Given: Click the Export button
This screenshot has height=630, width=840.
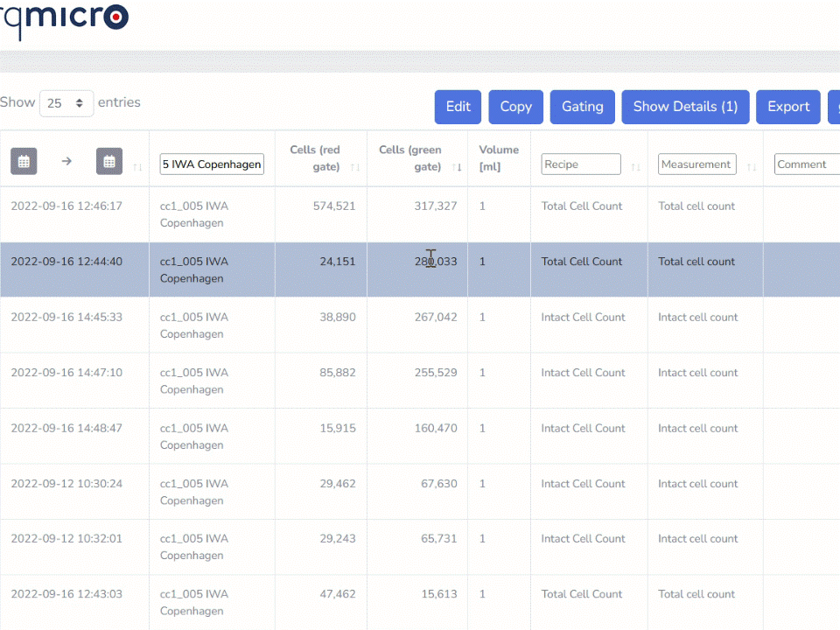Looking at the screenshot, I should [788, 107].
